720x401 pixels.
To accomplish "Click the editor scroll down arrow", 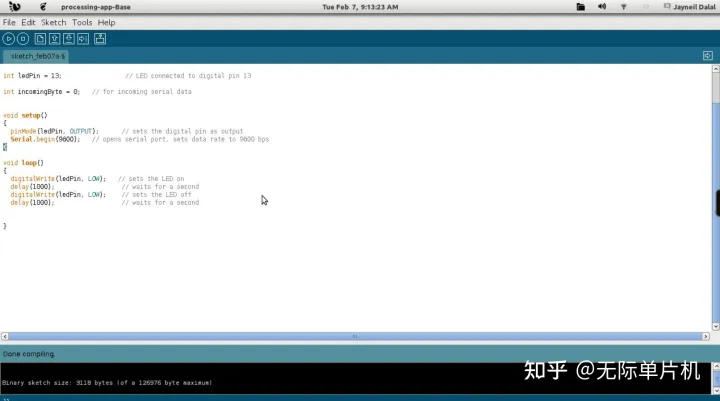I will point(715,327).
